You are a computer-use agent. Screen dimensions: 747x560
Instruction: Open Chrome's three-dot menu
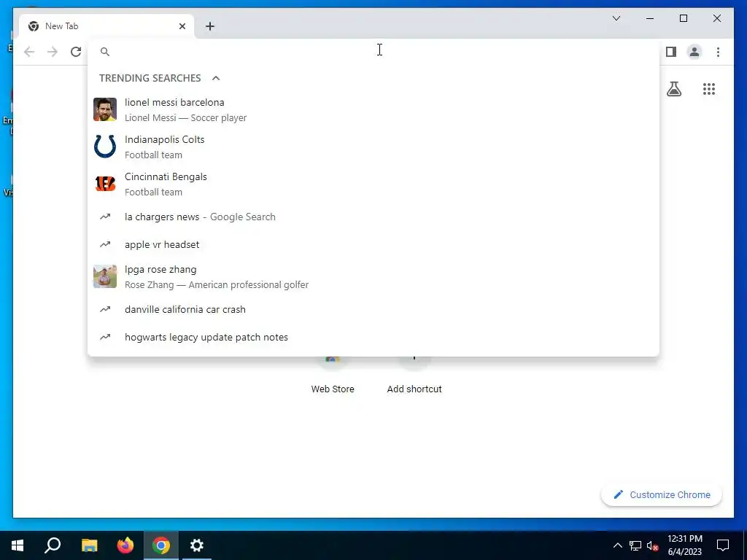click(718, 52)
